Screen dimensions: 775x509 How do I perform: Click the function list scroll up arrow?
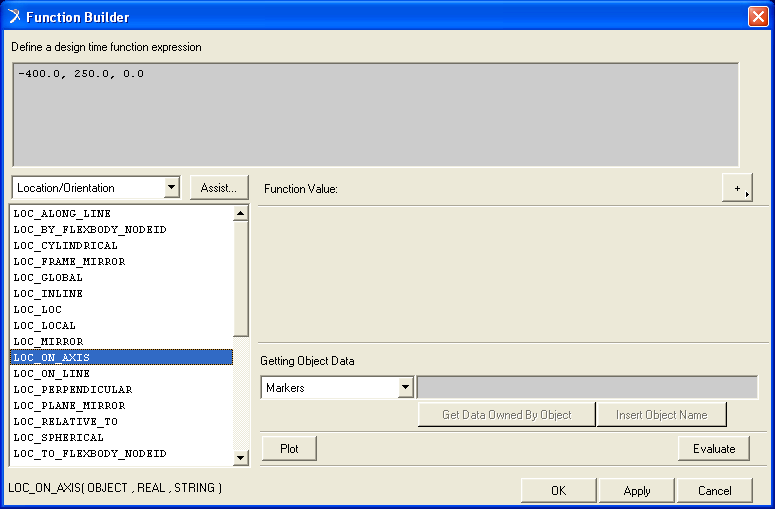click(x=240, y=213)
